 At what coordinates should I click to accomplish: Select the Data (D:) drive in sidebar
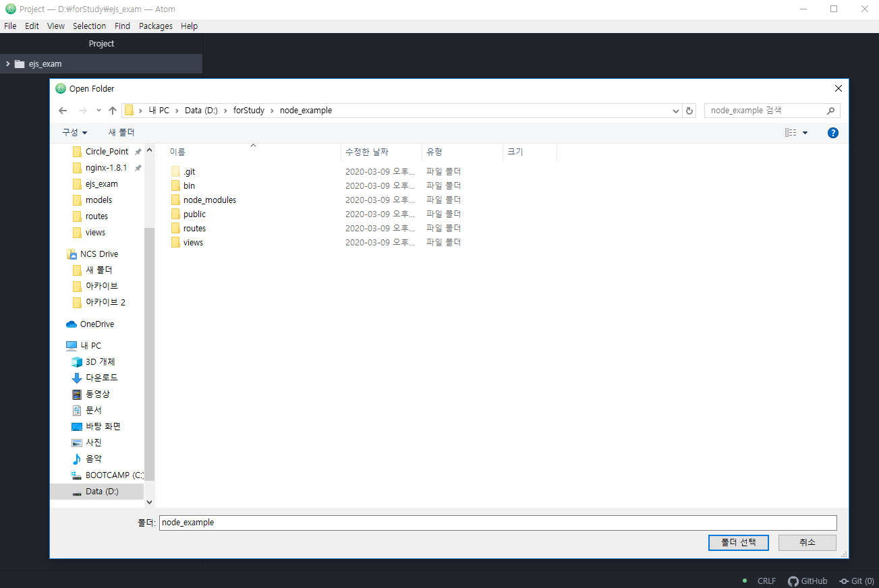tap(97, 492)
